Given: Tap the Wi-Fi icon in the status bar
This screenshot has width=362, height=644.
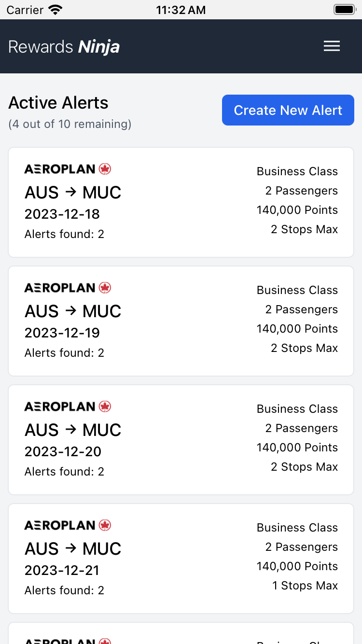Looking at the screenshot, I should tap(56, 10).
